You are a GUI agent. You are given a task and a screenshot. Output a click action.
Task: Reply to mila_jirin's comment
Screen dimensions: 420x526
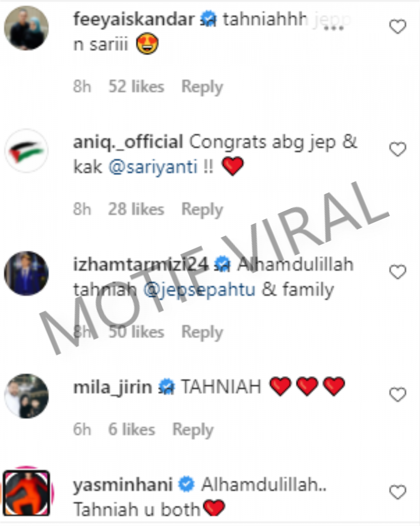(x=193, y=429)
